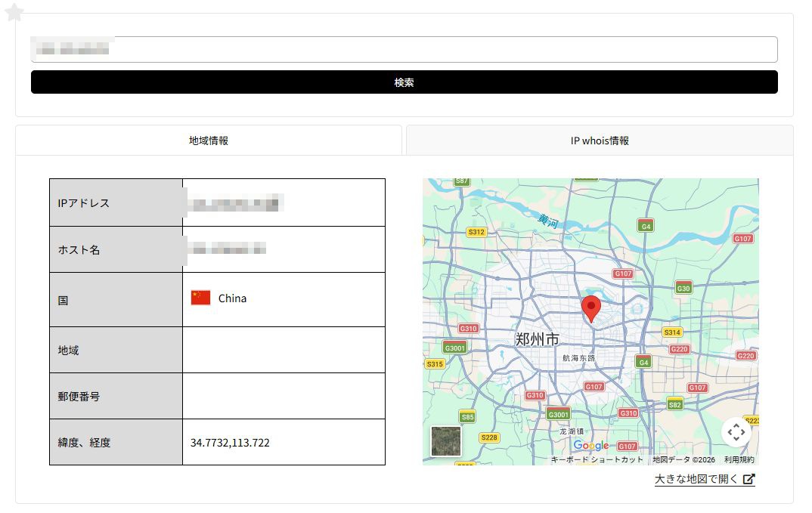Click キーボード ショートカット on the map
The height and width of the screenshot is (513, 812).
[x=597, y=459]
